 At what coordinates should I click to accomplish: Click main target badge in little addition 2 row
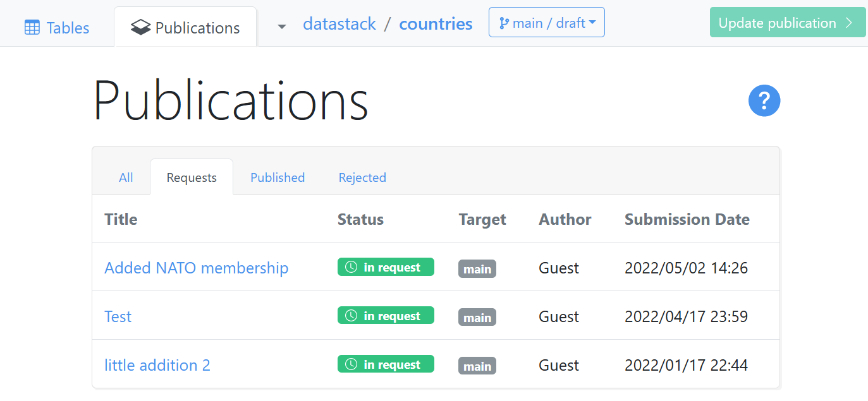477,366
